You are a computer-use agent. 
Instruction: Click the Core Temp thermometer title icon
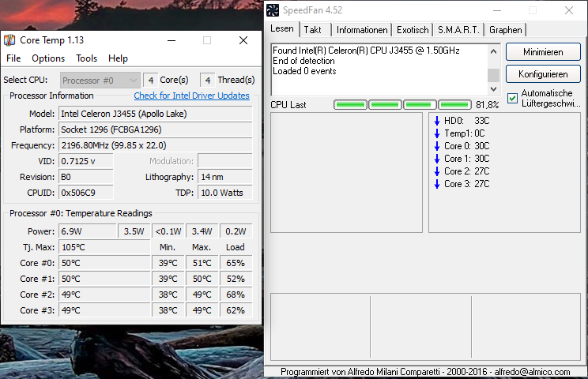(9, 40)
